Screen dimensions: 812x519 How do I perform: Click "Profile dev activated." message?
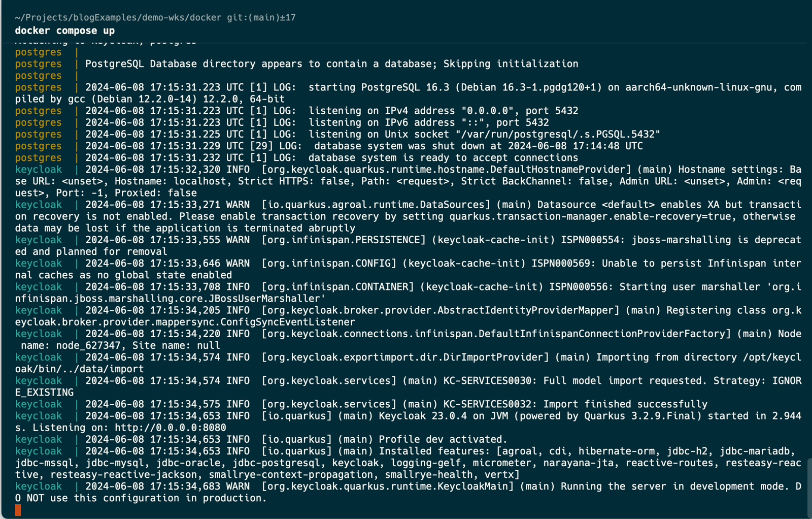(x=443, y=439)
